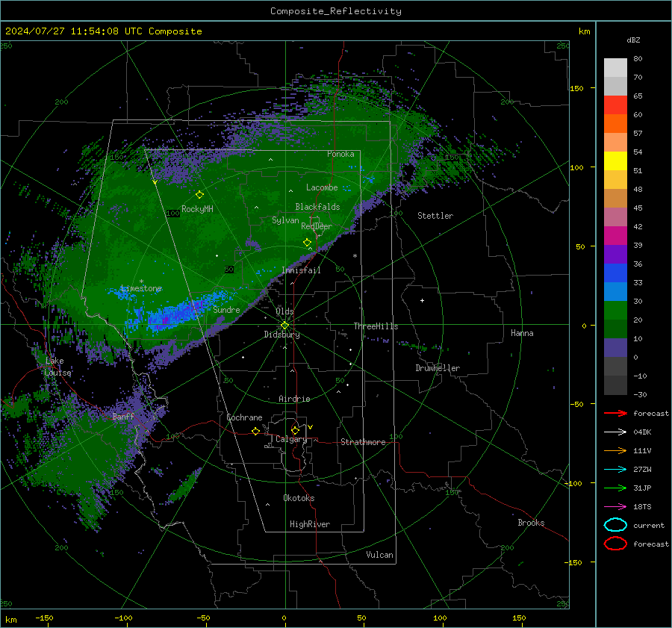
Task: Click the Okotoks town label
Action: (x=299, y=498)
